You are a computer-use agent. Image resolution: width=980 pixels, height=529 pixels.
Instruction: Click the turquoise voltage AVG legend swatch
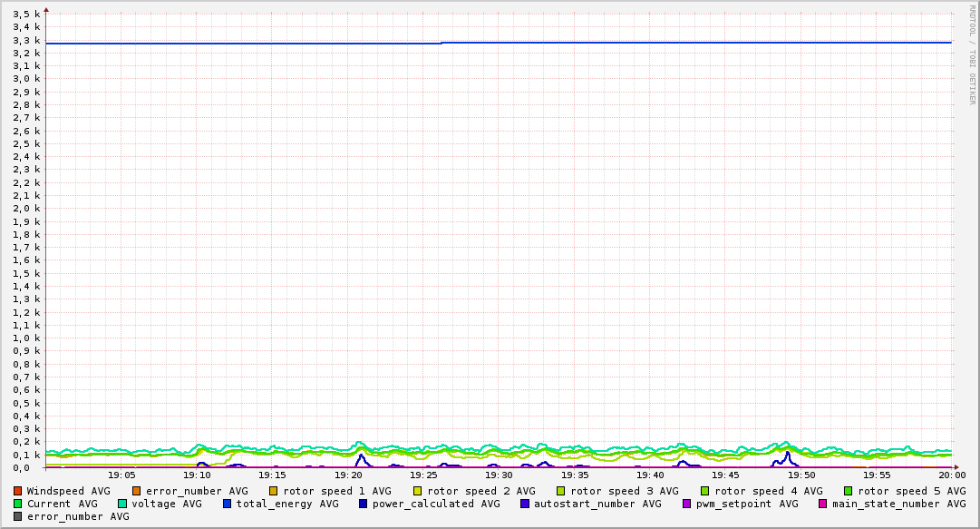(122, 504)
